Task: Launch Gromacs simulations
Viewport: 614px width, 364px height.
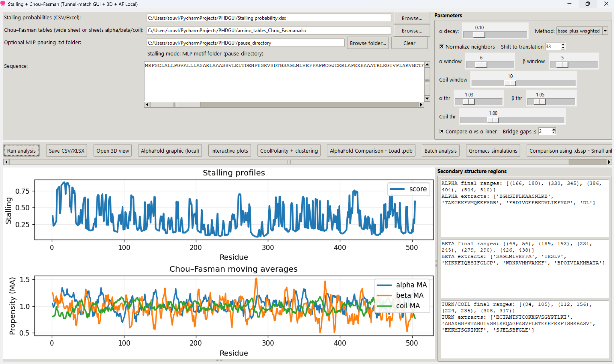Action: (x=493, y=151)
